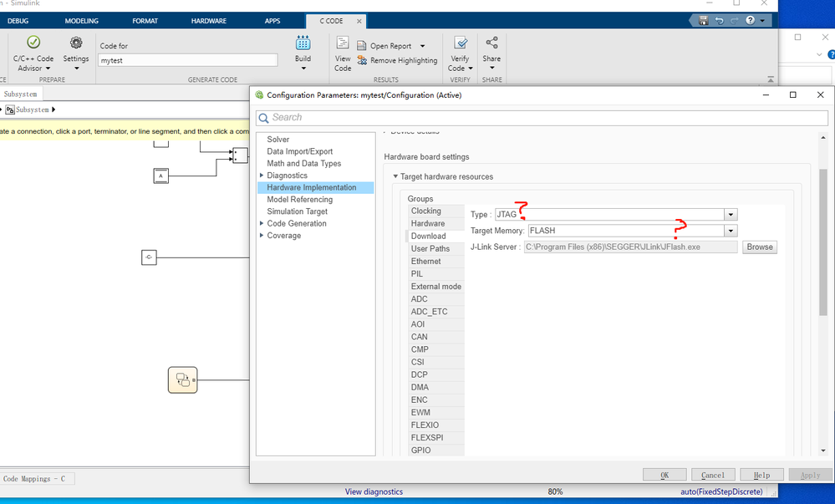Select the FLEXSPI group
The height and width of the screenshot is (504, 835).
435,437
